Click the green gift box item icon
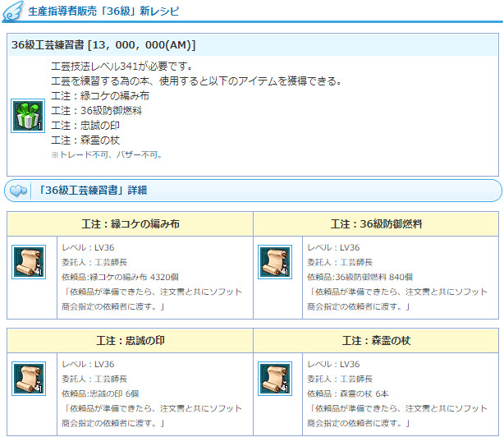The image size is (504, 437). click(28, 116)
